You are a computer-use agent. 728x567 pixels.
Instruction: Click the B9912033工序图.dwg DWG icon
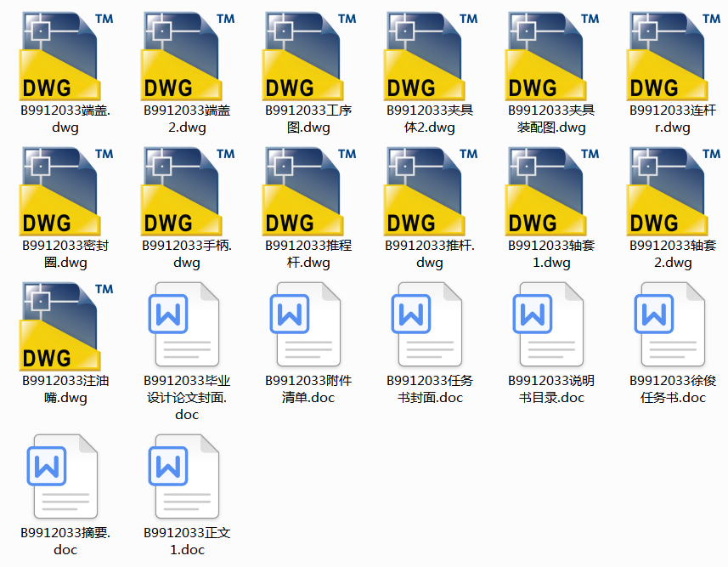click(x=308, y=56)
